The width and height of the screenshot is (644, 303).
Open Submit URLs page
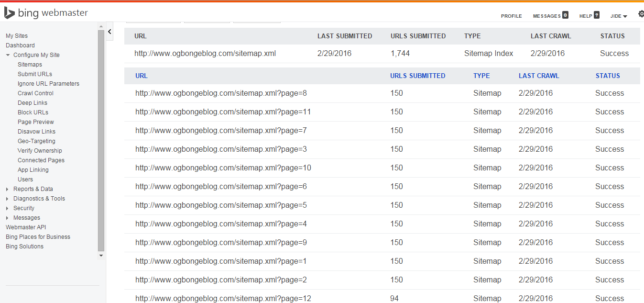pyautogui.click(x=35, y=74)
